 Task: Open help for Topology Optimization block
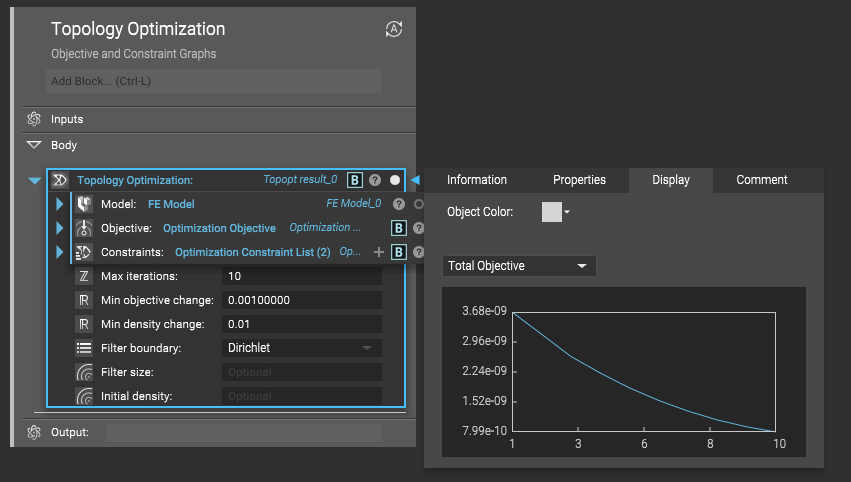[374, 180]
